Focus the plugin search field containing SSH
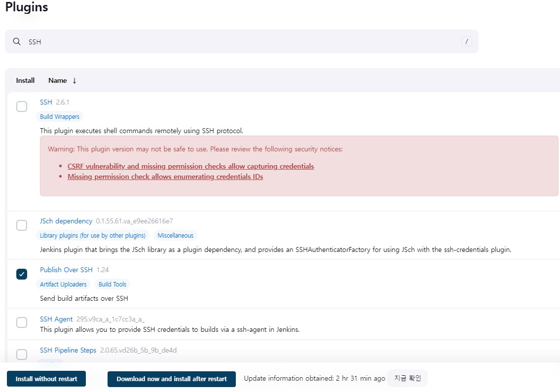 tap(241, 41)
